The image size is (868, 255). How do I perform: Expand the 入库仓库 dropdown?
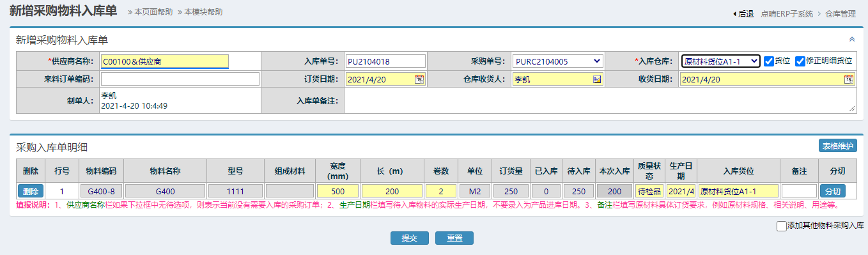click(x=720, y=61)
